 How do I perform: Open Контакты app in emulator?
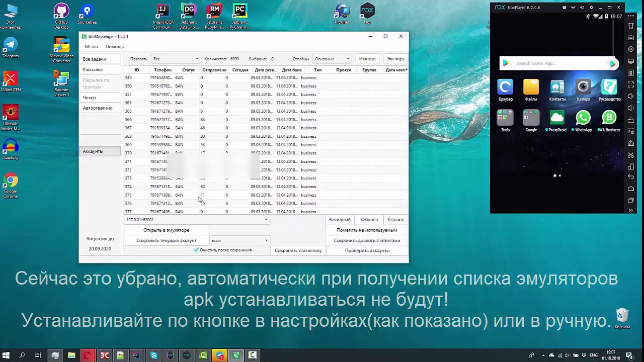[x=557, y=87]
